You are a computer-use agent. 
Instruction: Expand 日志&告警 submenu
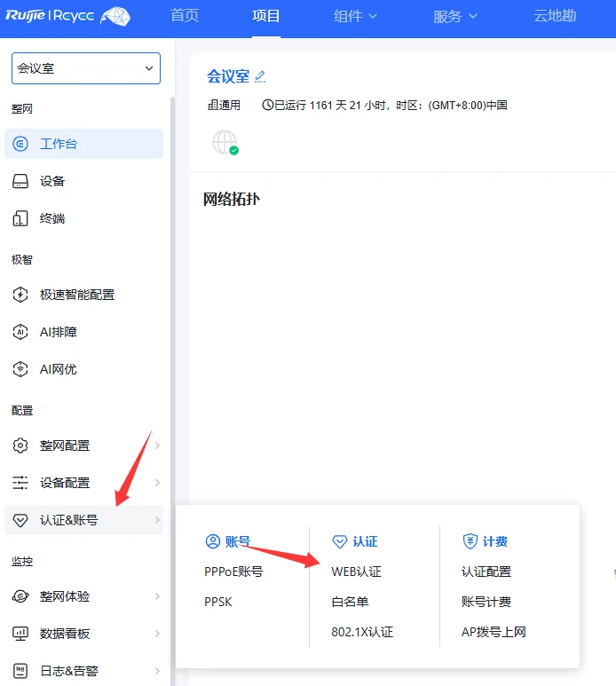[x=83, y=671]
